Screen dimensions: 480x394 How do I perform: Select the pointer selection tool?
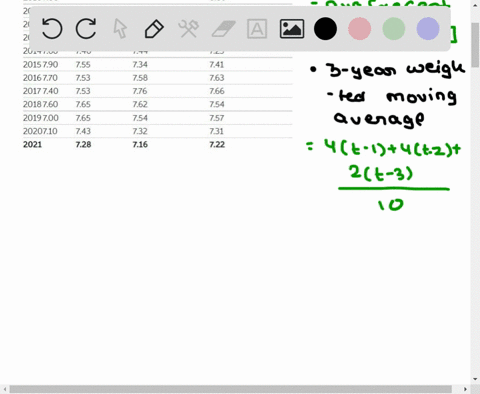pyautogui.click(x=120, y=29)
